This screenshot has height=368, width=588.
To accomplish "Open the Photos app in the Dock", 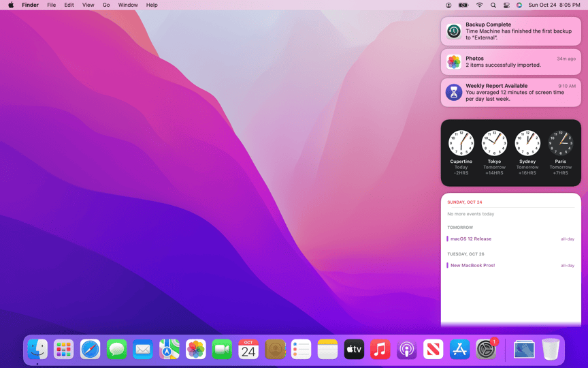I will (x=196, y=349).
